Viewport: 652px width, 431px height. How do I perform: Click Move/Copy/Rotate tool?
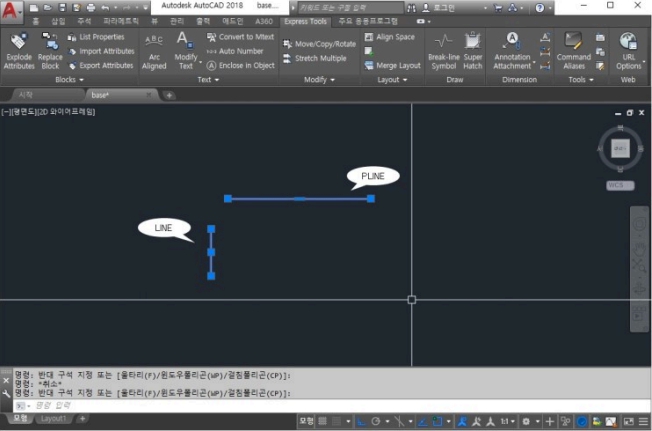point(319,44)
